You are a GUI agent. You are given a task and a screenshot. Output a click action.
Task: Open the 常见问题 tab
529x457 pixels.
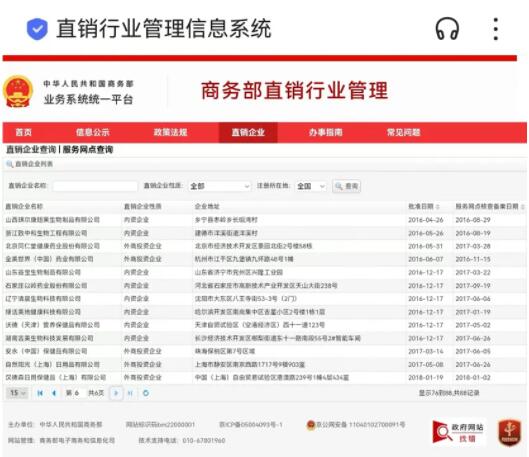tap(403, 132)
